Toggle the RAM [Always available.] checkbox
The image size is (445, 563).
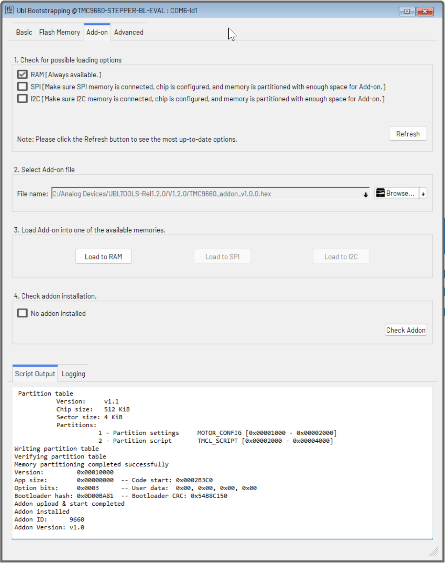pyautogui.click(x=22, y=74)
